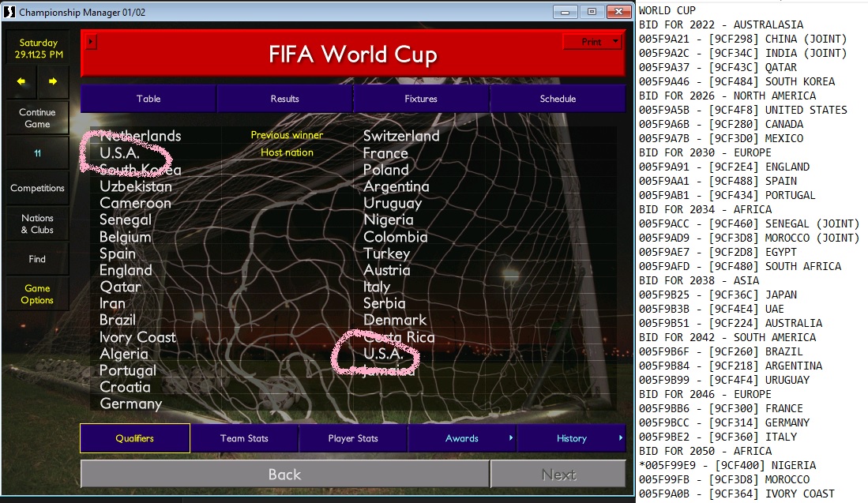Select Denmark in the right column
This screenshot has height=503, width=868.
pos(395,320)
